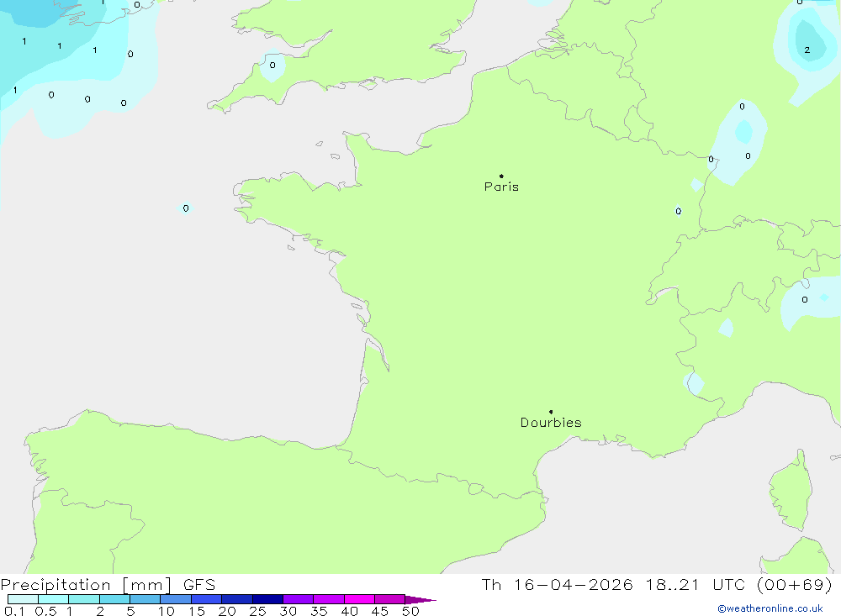Click the Dourbies map label
Image resolution: width=841 pixels, height=616 pixels.
[551, 423]
